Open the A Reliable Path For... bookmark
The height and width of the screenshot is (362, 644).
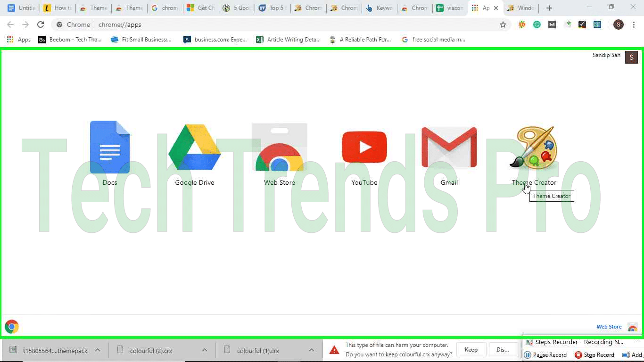click(361, 40)
